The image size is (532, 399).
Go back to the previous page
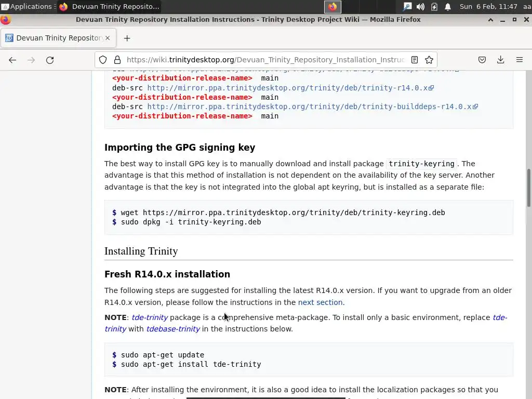click(12, 60)
